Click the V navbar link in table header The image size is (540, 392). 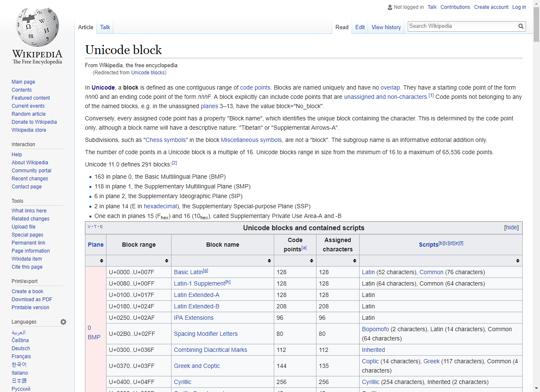[x=89, y=227]
